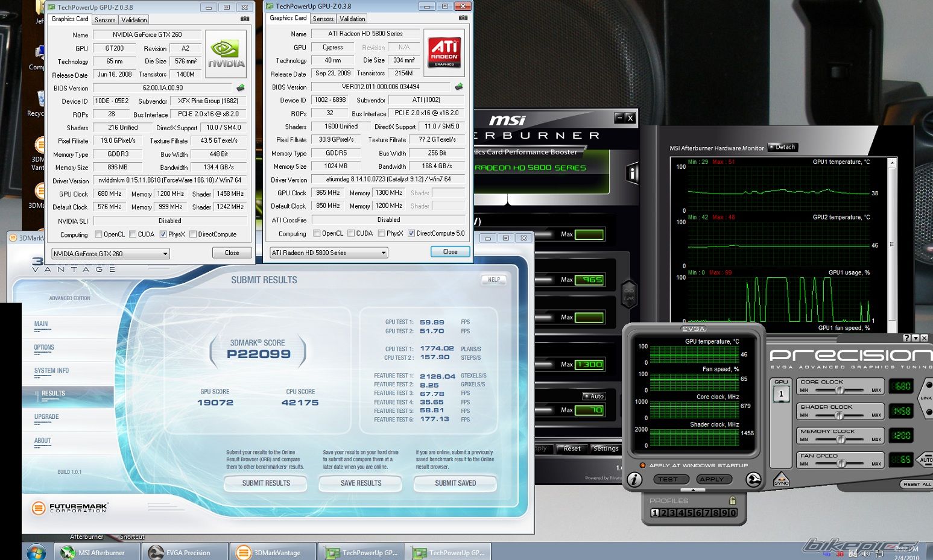The height and width of the screenshot is (560, 933).
Task: Click the Detach button on the Afterburner hardware monitor
Action: pos(783,147)
